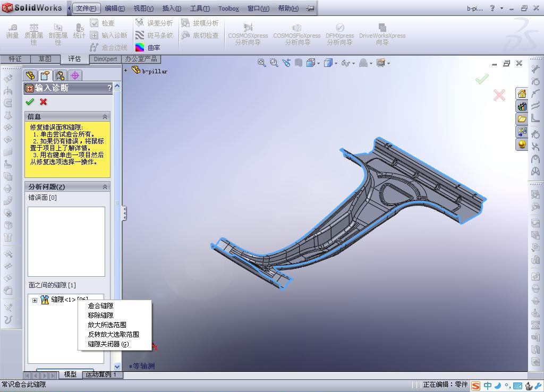The image size is (544, 392).
Task: Open 输入诊断 import diagnostics tool
Action: [108, 36]
